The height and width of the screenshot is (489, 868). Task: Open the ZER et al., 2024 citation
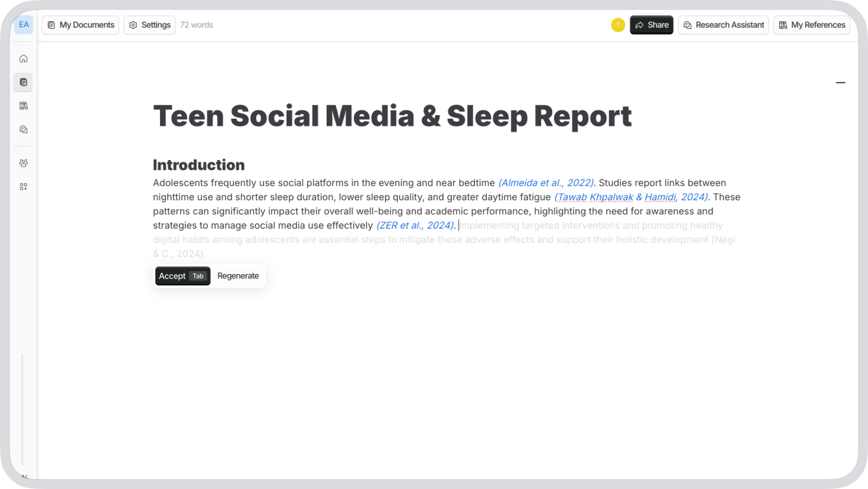click(415, 225)
